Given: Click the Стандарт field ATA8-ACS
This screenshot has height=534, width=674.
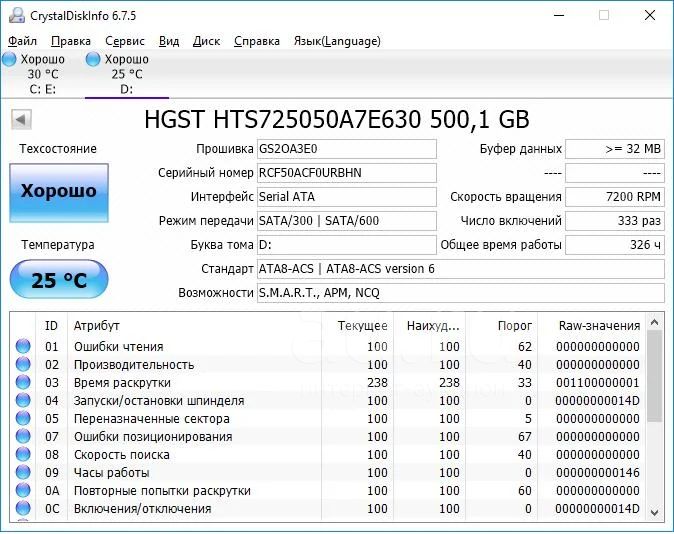Looking at the screenshot, I should coord(461,269).
